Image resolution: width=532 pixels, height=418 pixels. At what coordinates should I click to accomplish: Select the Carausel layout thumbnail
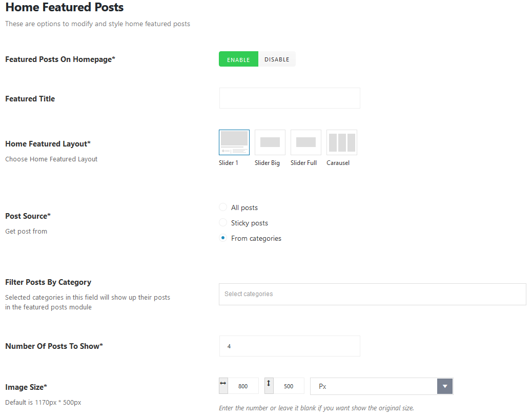click(x=342, y=142)
